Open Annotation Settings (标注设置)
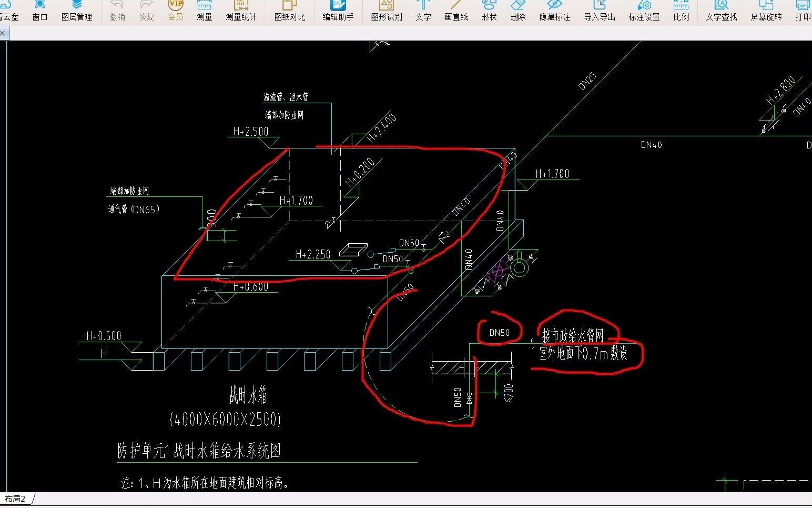 coord(644,11)
